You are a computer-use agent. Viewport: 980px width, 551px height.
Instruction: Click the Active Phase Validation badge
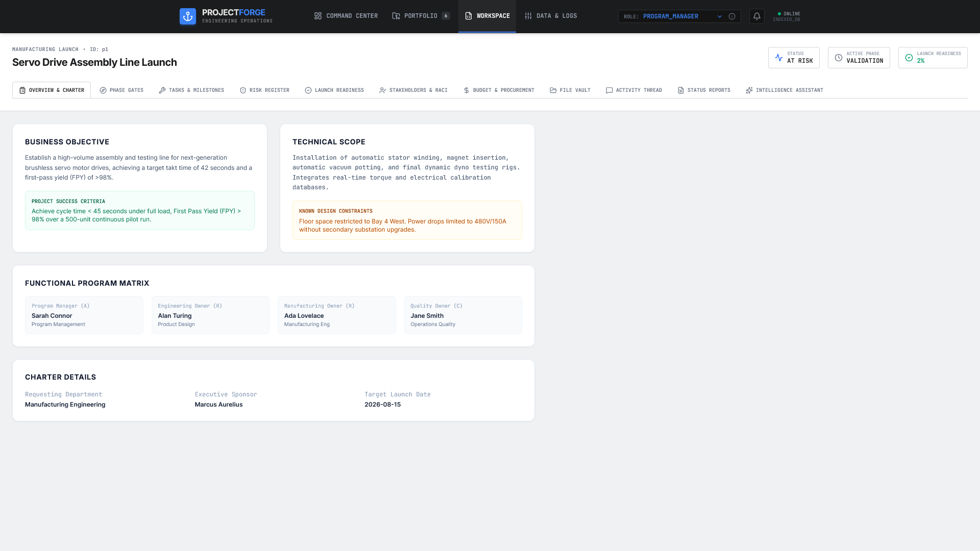[x=859, y=58]
